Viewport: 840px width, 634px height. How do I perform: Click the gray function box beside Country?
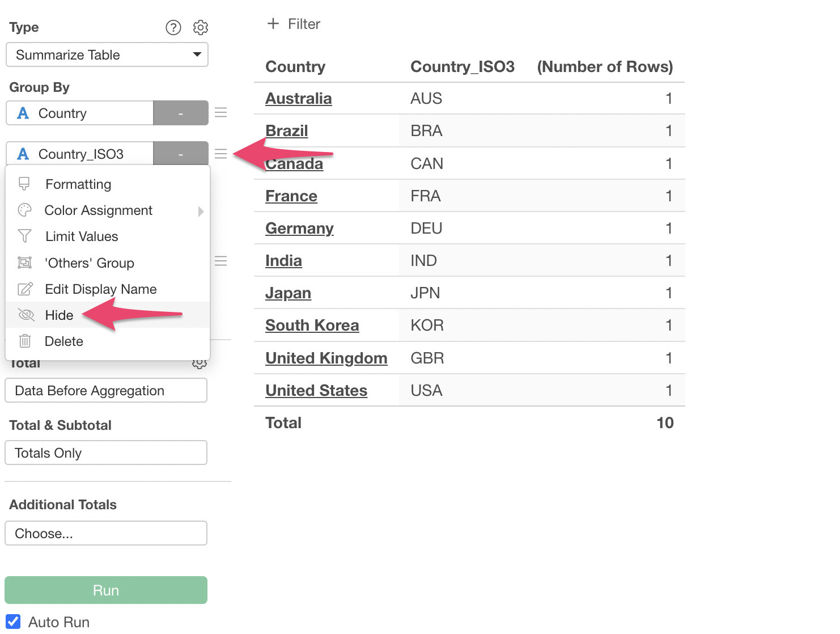(181, 113)
